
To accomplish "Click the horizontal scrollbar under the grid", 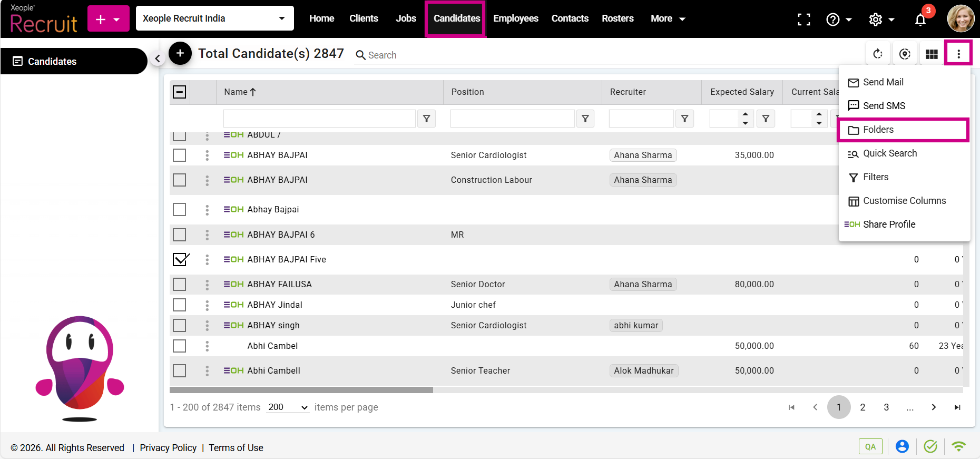I will (x=301, y=390).
